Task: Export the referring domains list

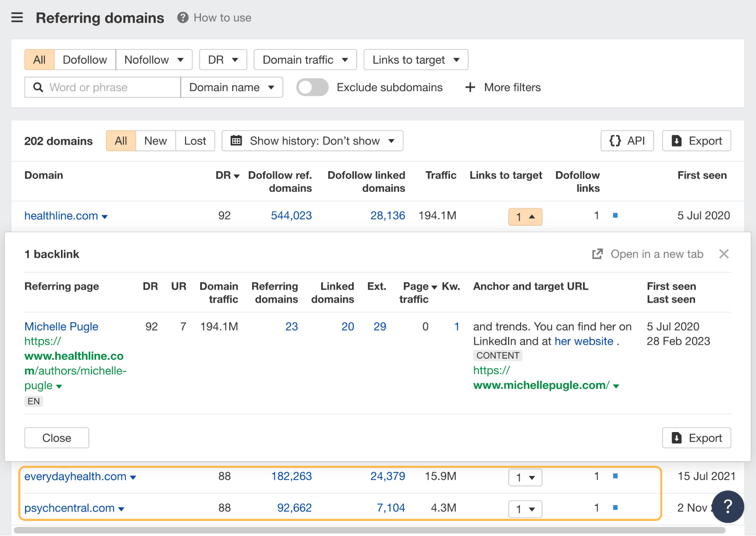Action: click(696, 141)
